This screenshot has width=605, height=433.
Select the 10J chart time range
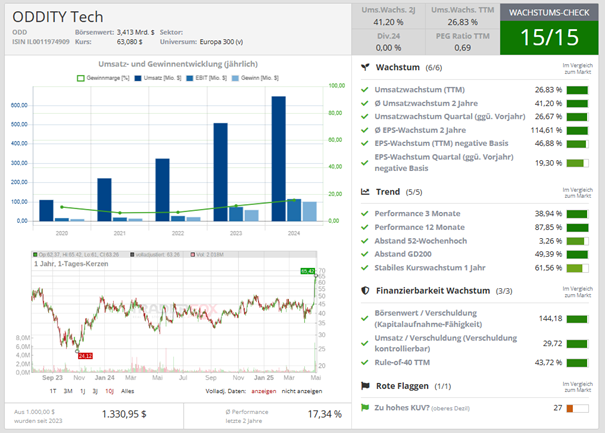tap(110, 391)
